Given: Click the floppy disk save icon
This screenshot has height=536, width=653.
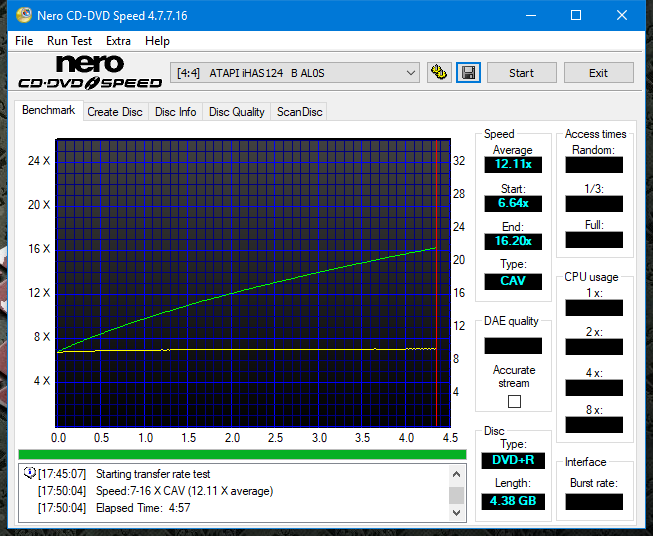Looking at the screenshot, I should pos(468,73).
